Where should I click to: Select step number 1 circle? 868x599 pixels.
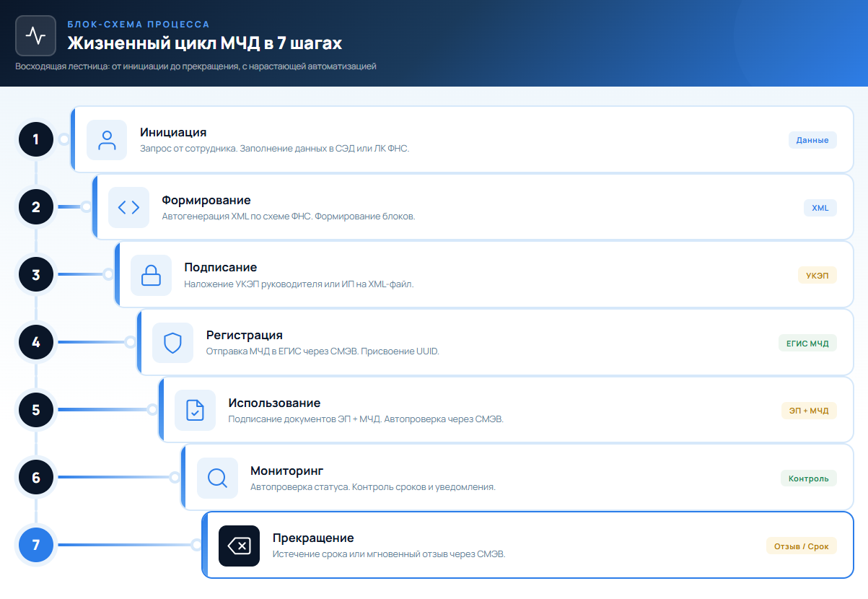point(36,139)
